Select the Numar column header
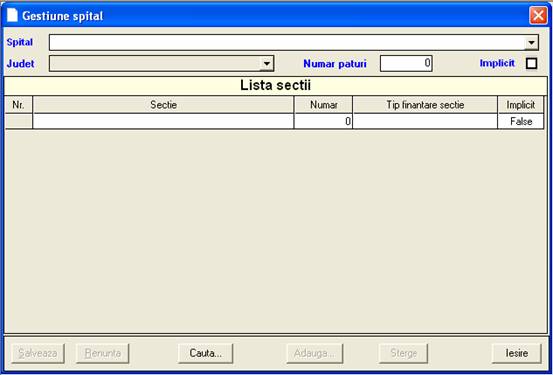 [323, 105]
